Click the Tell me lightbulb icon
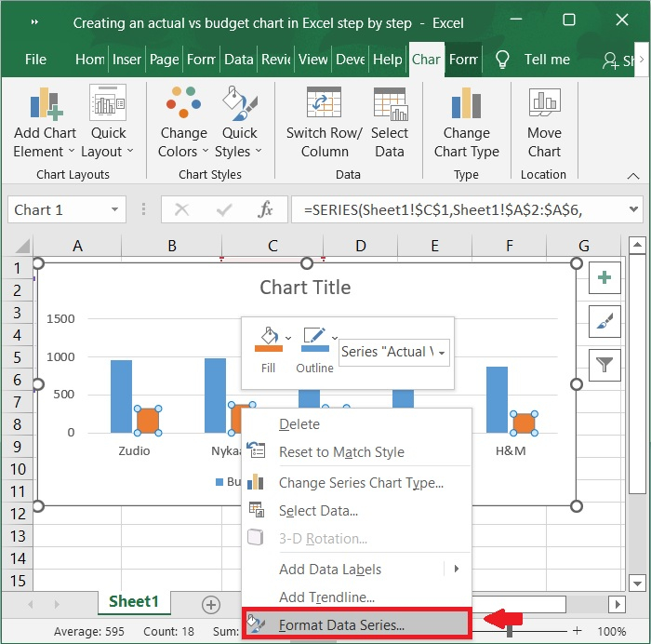This screenshot has height=644, width=651. 502,60
